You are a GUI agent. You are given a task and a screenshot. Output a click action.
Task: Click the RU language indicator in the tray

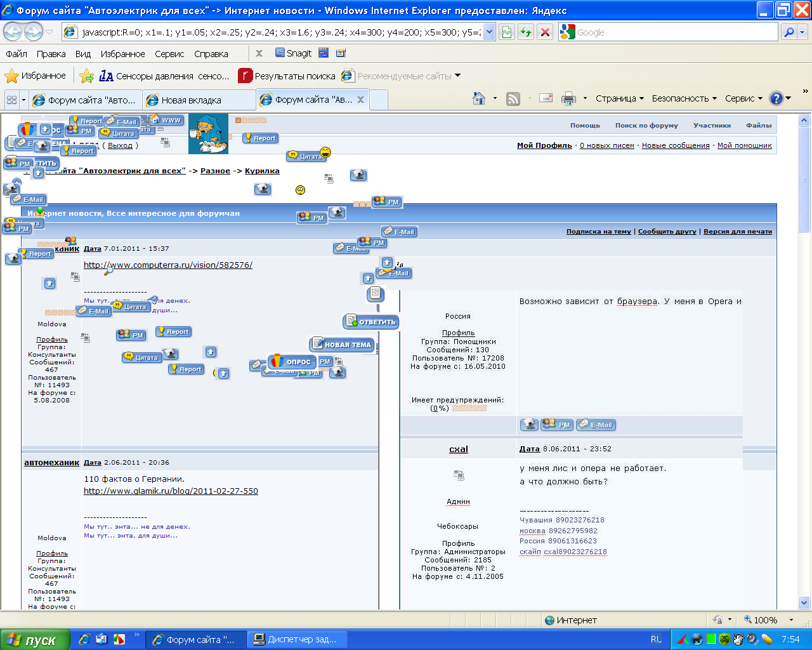pyautogui.click(x=656, y=639)
